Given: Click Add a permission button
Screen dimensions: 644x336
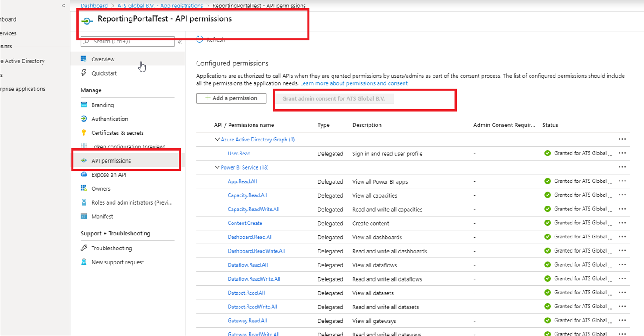Looking at the screenshot, I should click(x=231, y=98).
